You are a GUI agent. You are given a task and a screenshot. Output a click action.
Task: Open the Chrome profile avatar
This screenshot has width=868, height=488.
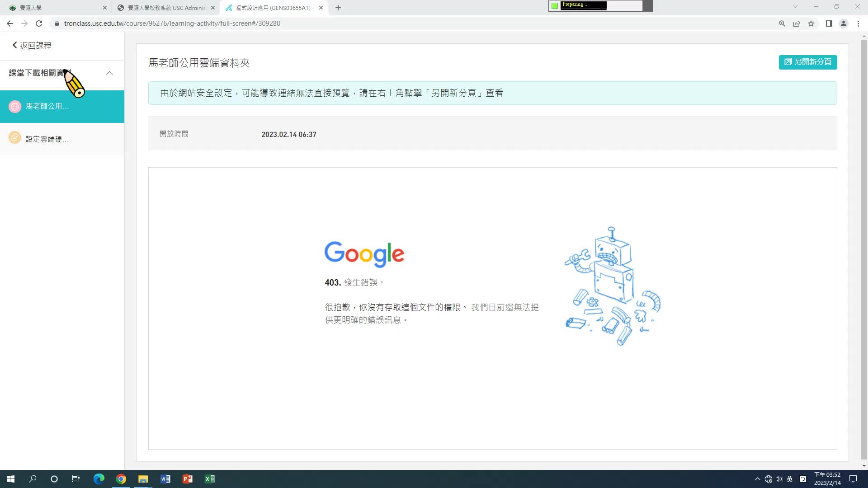click(x=844, y=23)
